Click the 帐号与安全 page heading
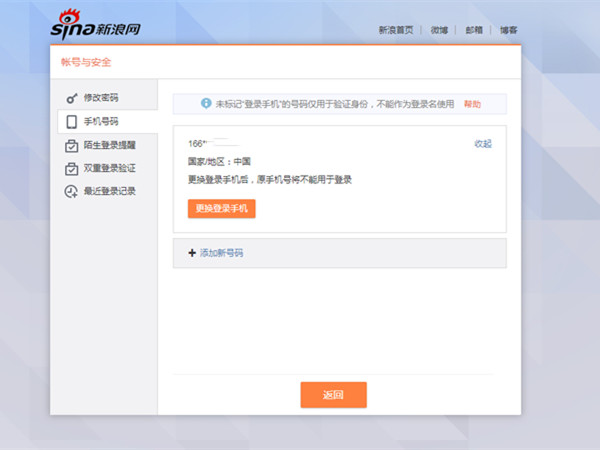 pos(85,62)
